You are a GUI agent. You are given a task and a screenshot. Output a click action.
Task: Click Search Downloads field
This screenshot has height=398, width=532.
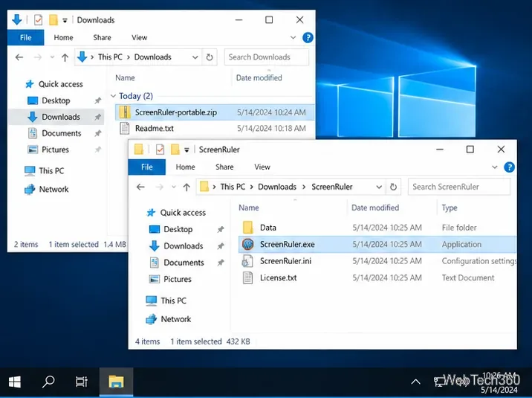(x=267, y=57)
